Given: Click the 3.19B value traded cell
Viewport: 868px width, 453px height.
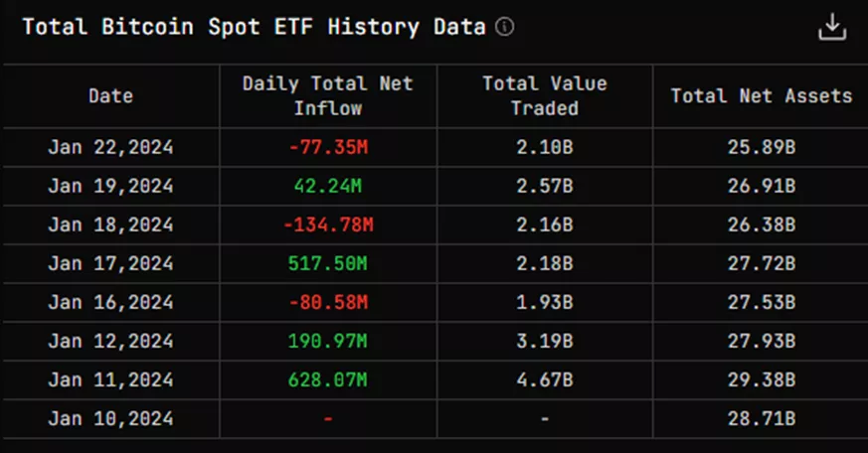Looking at the screenshot, I should (545, 342).
